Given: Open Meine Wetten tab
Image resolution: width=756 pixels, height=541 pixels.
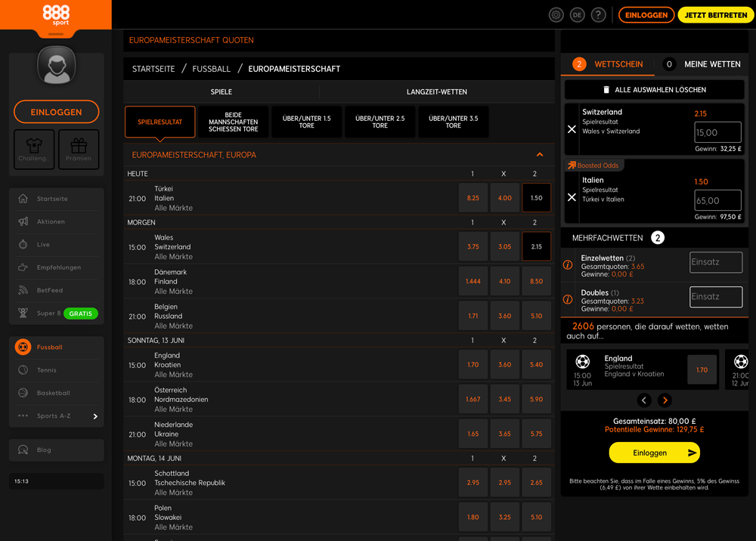Looking at the screenshot, I should (x=704, y=64).
